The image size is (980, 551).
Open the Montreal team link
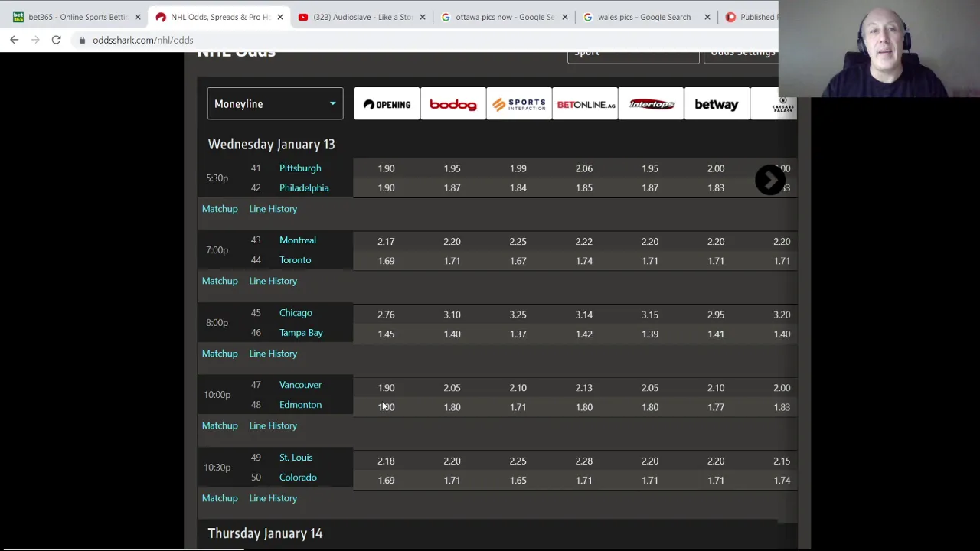pos(298,240)
